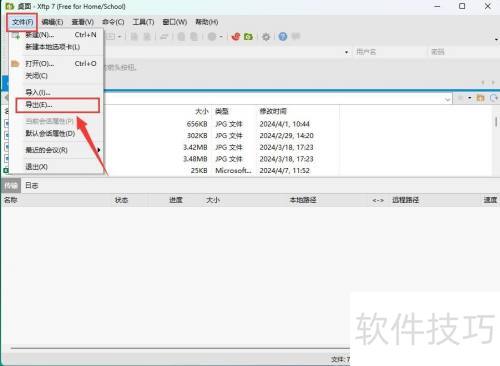500x366 pixels.
Task: Click the 速度 column header
Action: (490, 200)
